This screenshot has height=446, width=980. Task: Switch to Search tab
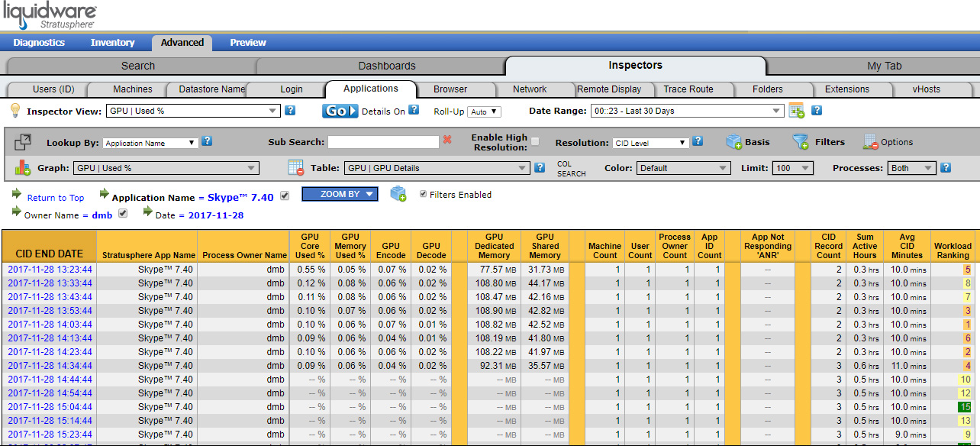[138, 66]
